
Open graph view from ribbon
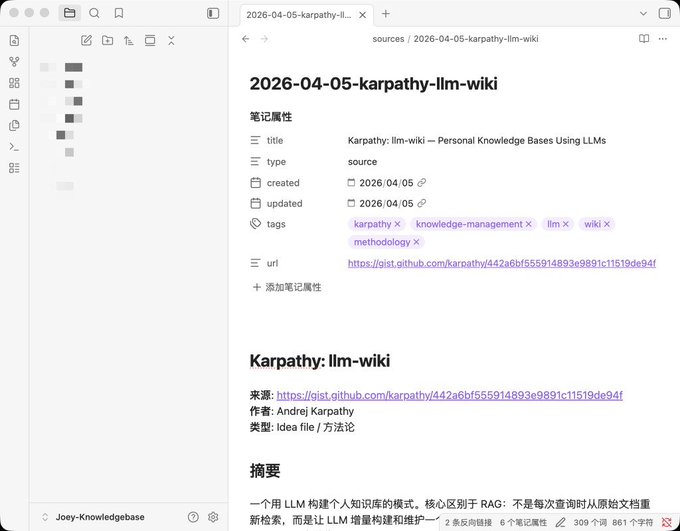[x=14, y=62]
